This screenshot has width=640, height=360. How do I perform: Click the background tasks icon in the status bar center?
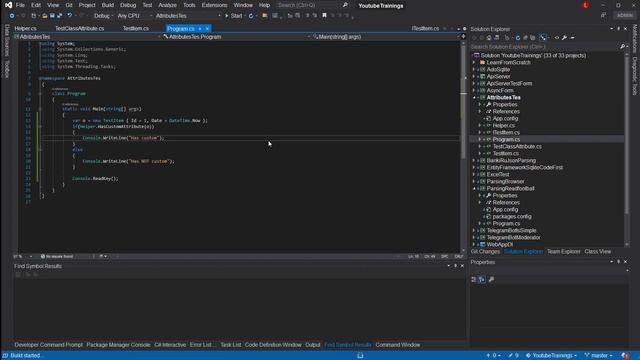tap(360, 356)
